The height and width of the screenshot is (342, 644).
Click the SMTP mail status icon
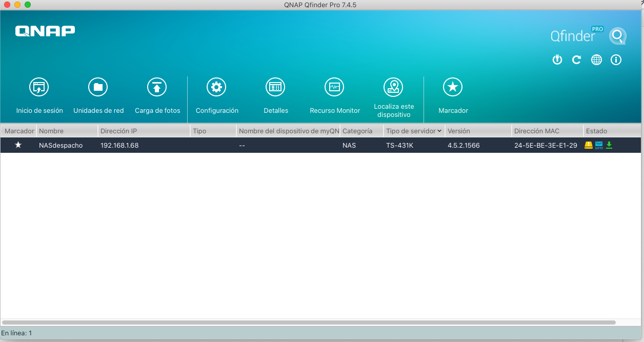tap(599, 145)
